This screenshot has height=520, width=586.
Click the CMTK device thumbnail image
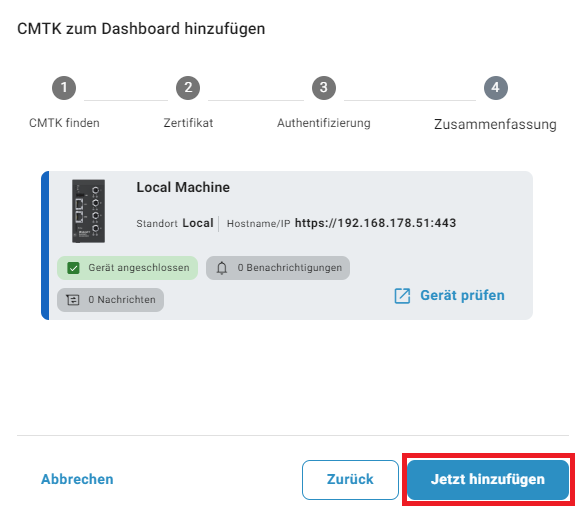89,211
